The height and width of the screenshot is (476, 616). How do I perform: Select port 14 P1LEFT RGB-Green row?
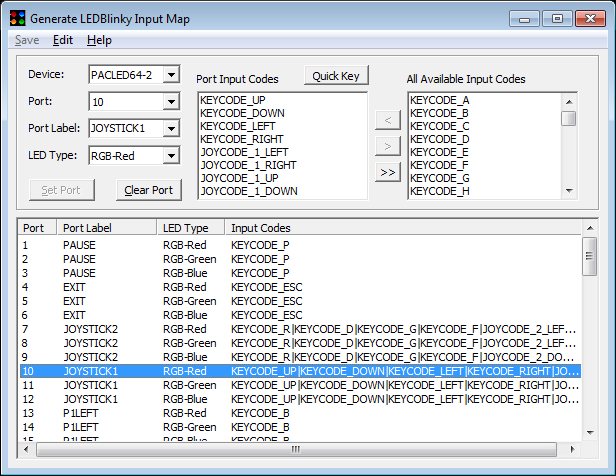pyautogui.click(x=301, y=427)
